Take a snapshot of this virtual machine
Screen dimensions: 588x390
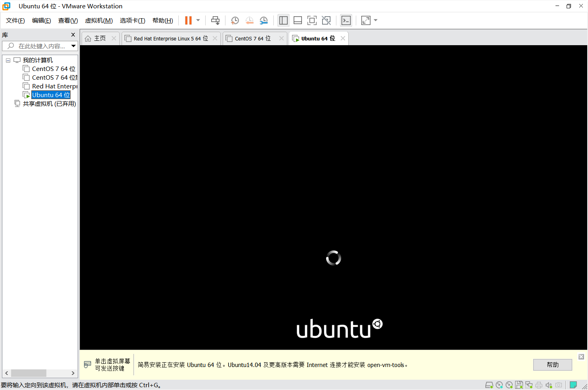coord(235,20)
